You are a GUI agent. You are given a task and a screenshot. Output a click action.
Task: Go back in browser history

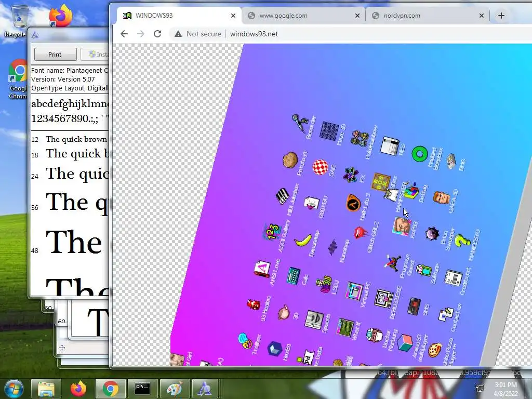click(124, 34)
